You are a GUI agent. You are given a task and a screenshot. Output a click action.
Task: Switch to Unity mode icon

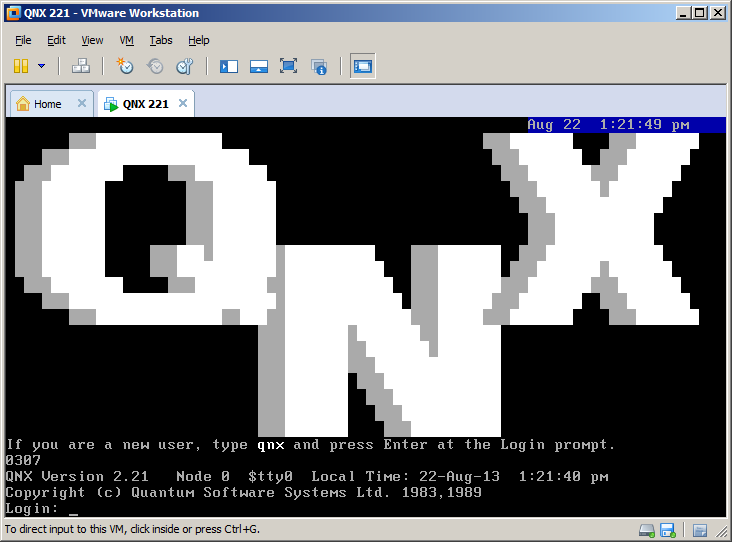(319, 66)
